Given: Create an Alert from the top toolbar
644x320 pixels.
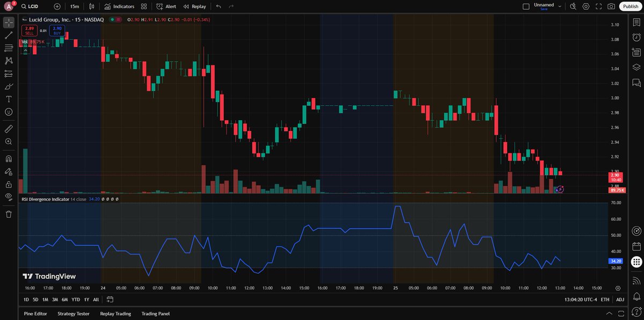Looking at the screenshot, I should tap(166, 6).
